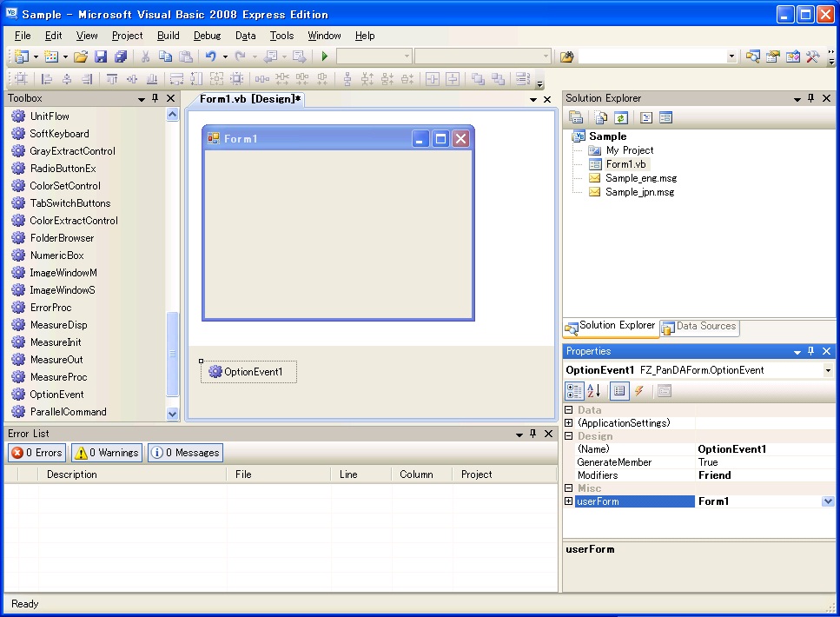Toggle Error List auto-hide pushpin
840x617 pixels.
(x=533, y=434)
